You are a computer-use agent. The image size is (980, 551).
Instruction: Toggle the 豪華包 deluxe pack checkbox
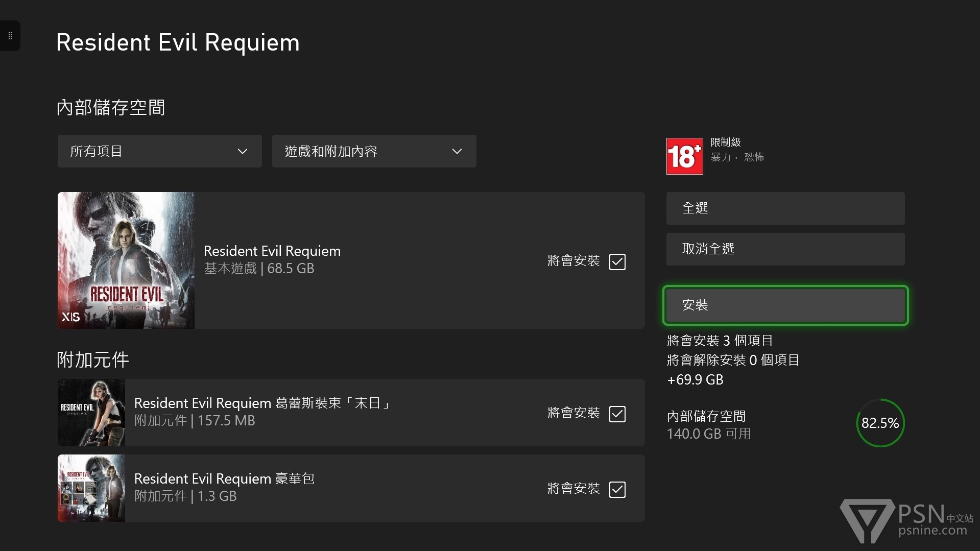point(617,489)
